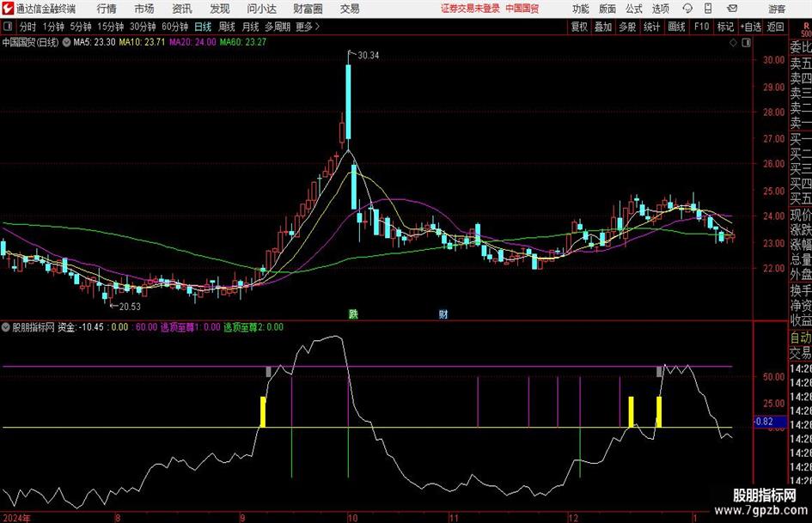The image size is (812, 523).
Task: Click the 中国国贸 stock name link
Action: 522,9
